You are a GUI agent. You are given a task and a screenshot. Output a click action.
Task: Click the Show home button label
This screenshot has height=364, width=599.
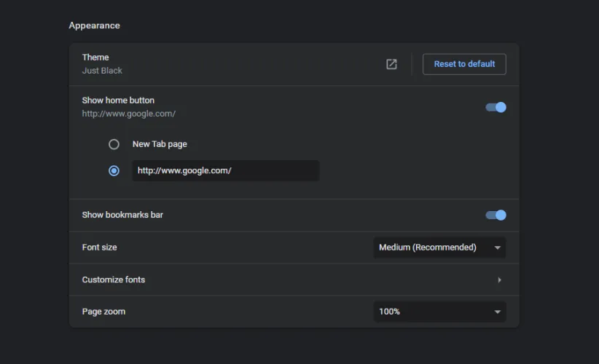[118, 100]
